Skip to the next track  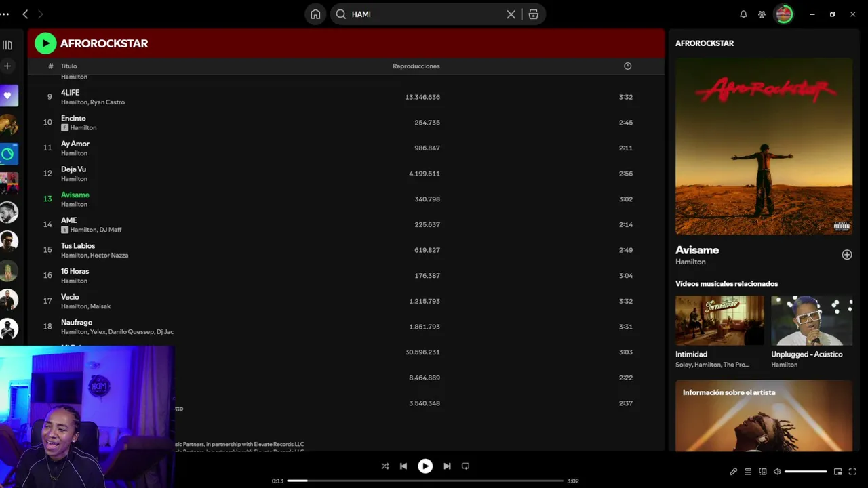[x=447, y=466]
